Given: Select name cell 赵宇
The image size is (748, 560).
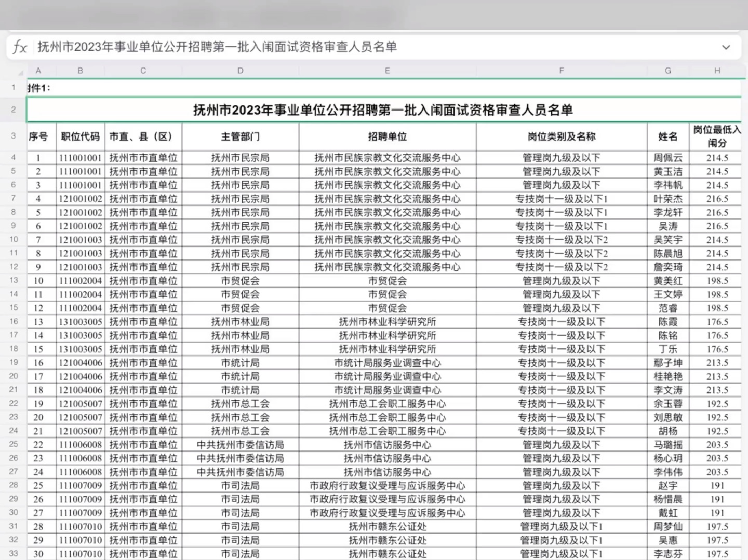Looking at the screenshot, I should (x=668, y=485).
